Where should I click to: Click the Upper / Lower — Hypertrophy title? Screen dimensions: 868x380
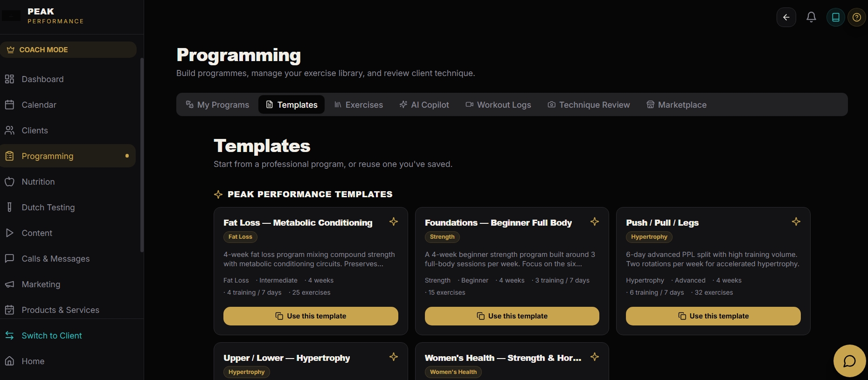pos(286,358)
